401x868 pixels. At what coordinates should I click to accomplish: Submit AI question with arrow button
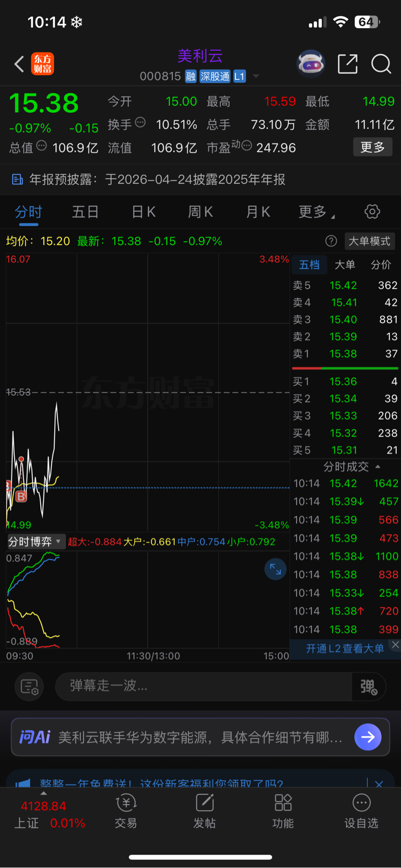click(368, 737)
